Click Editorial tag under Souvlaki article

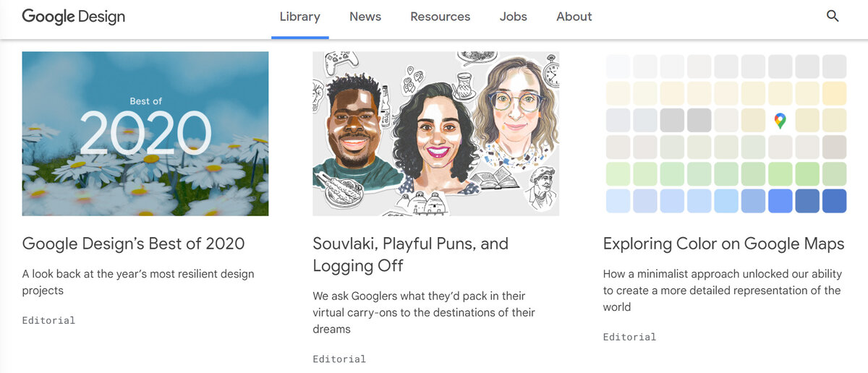[339, 359]
